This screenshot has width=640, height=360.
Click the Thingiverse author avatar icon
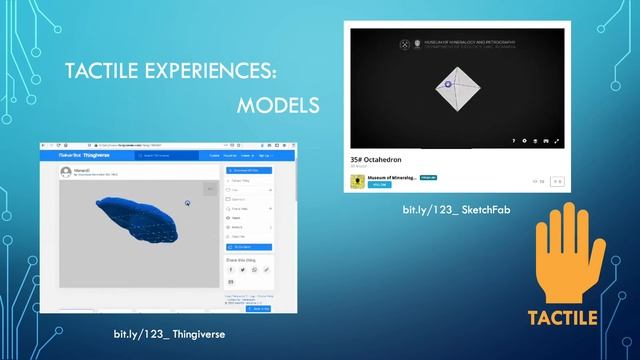(66, 172)
